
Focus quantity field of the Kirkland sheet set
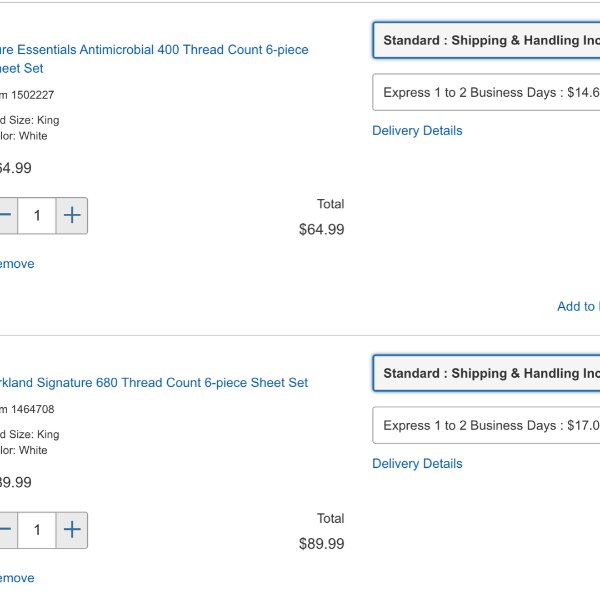[37, 530]
